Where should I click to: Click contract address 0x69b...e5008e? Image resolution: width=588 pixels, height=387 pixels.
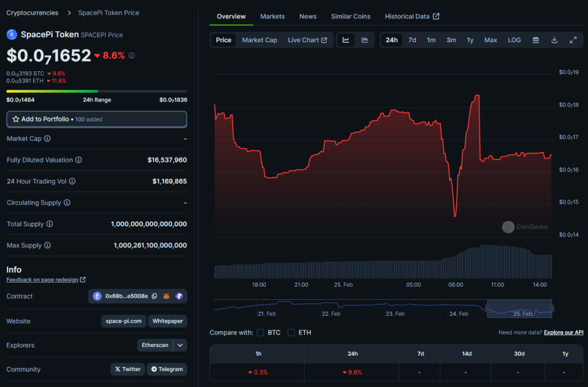(127, 296)
